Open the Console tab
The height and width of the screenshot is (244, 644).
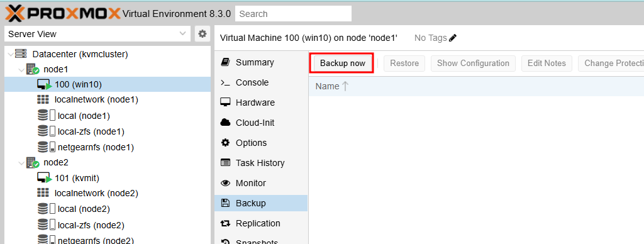[261, 82]
